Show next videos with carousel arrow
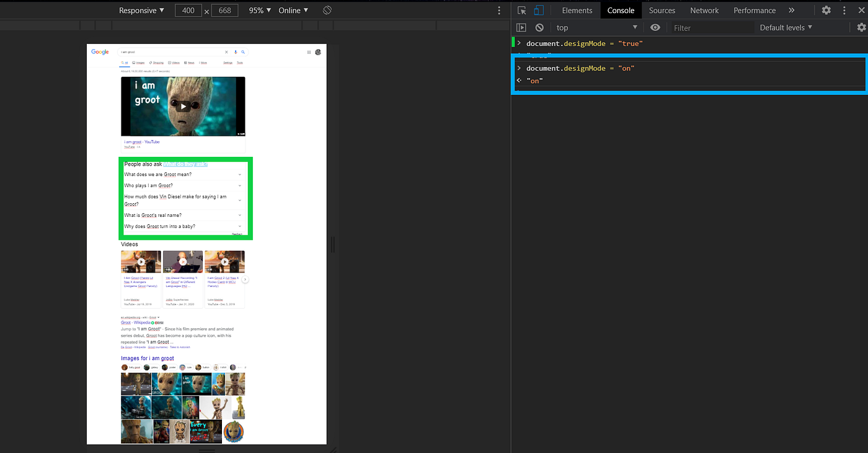Viewport: 868px width, 453px height. 245,279
